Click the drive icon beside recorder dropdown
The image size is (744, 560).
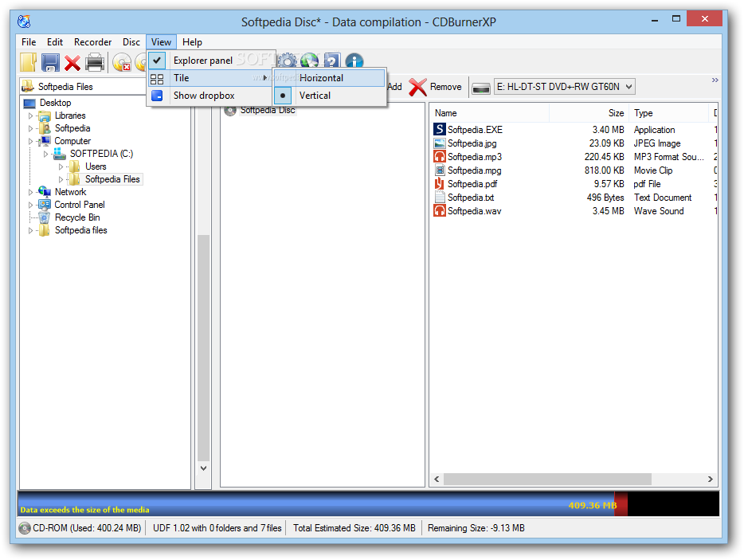[x=481, y=88]
